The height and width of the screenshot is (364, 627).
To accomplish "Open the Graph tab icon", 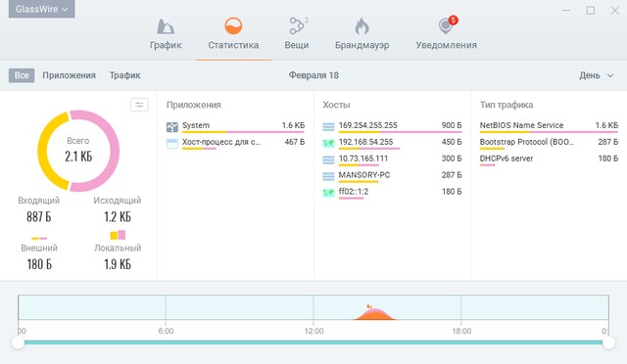I will pyautogui.click(x=166, y=26).
